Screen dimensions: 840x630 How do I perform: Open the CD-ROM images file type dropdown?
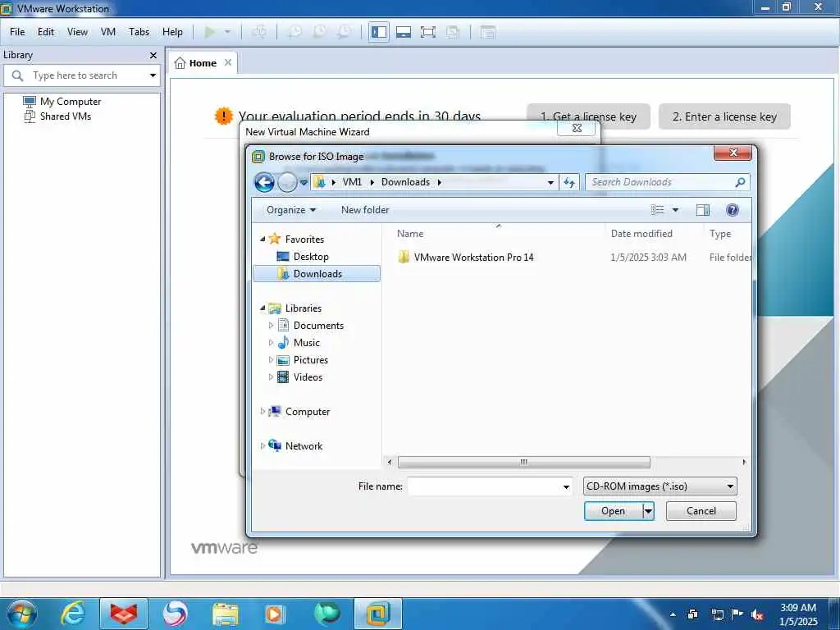coord(660,486)
